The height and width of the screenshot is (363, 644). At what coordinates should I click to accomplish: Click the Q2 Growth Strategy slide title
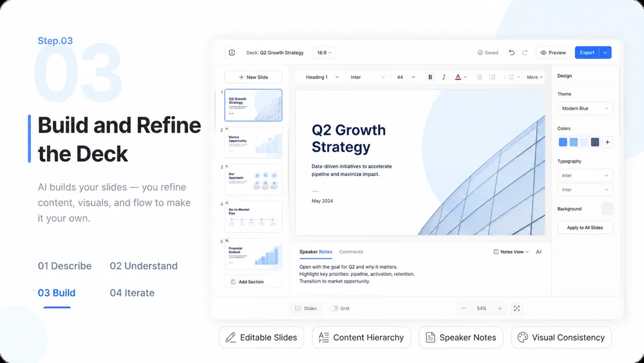(x=348, y=139)
